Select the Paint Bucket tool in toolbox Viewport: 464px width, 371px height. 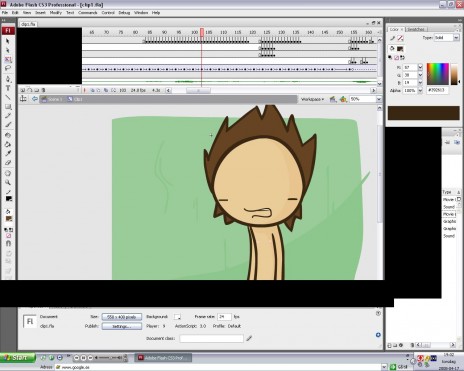coord(8,144)
